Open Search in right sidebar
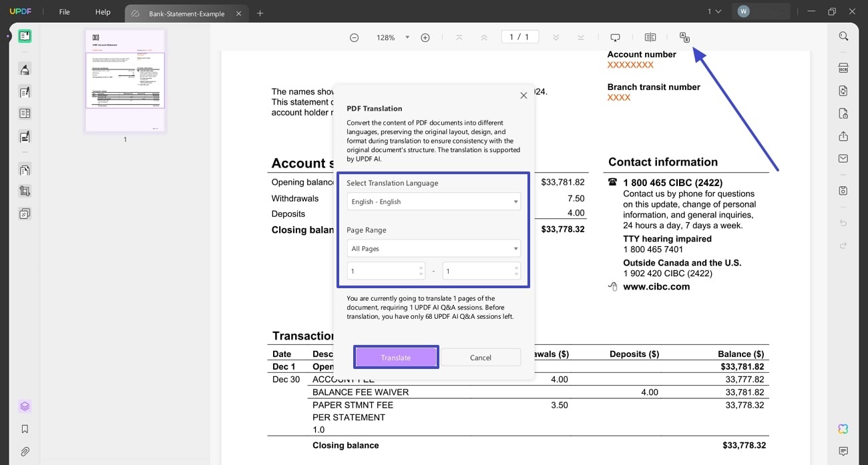 click(x=843, y=36)
